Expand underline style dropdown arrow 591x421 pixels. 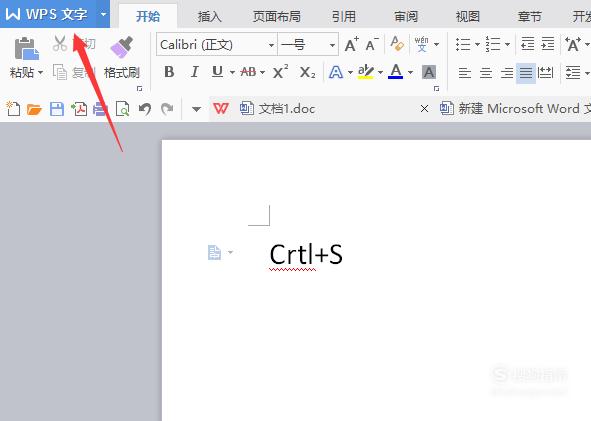tap(232, 72)
